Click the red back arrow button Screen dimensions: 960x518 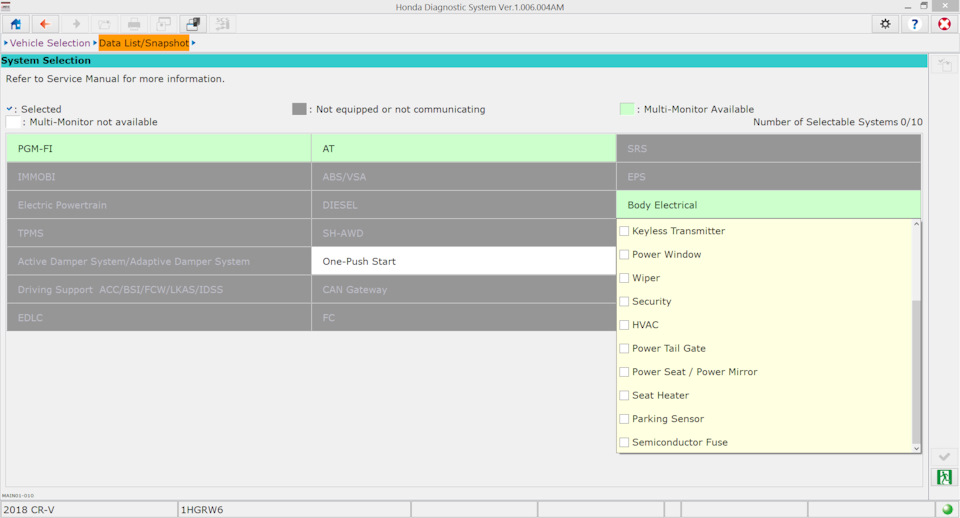(45, 24)
